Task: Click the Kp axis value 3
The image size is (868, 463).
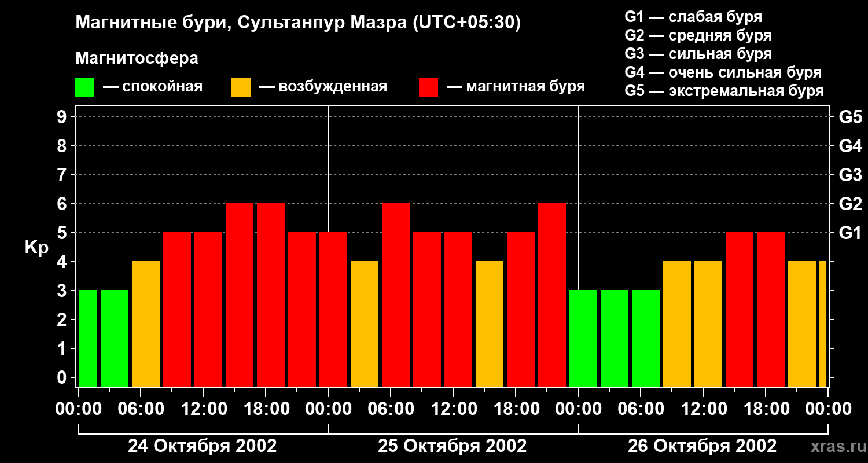Action: pyautogui.click(x=63, y=291)
